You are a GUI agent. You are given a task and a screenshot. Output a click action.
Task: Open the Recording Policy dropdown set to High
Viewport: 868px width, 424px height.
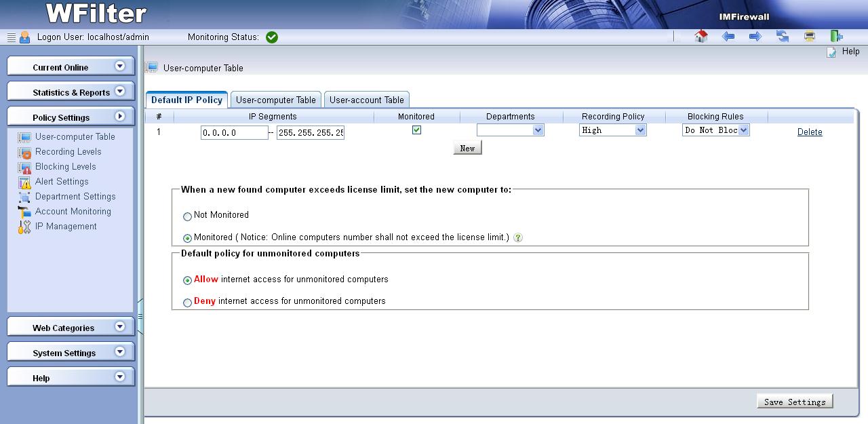pos(612,130)
